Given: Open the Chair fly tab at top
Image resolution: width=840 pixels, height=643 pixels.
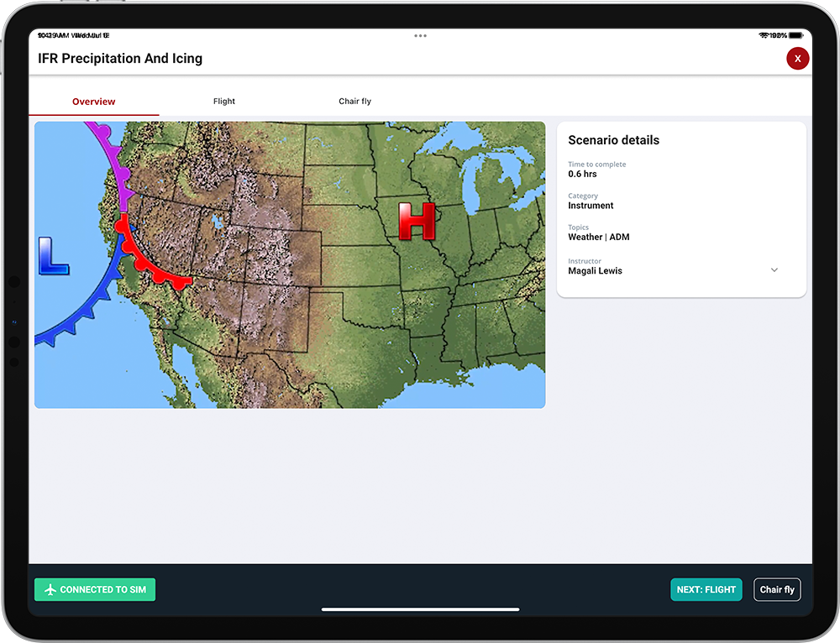Looking at the screenshot, I should point(354,102).
